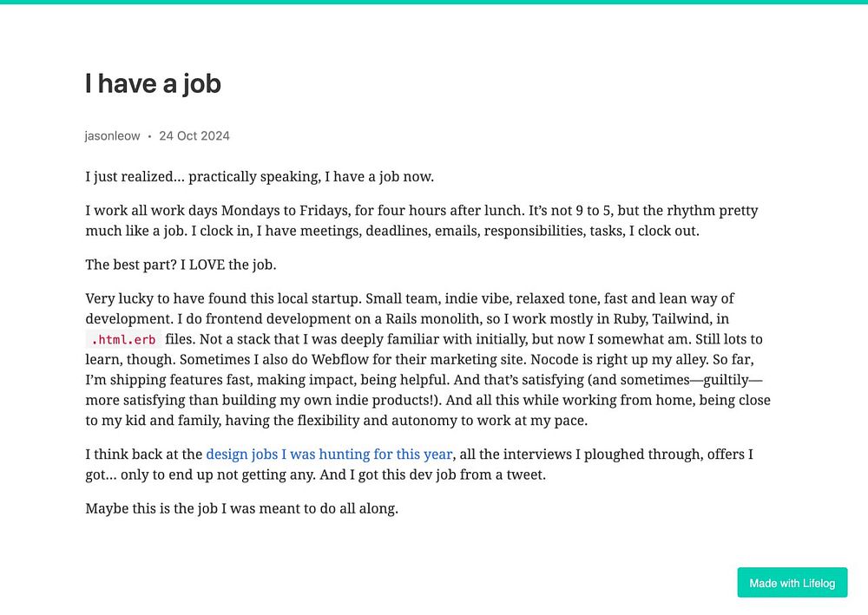This screenshot has height=615, width=868.
Task: Click the line "The best part? I LOVE the job."
Action: [x=181, y=265]
